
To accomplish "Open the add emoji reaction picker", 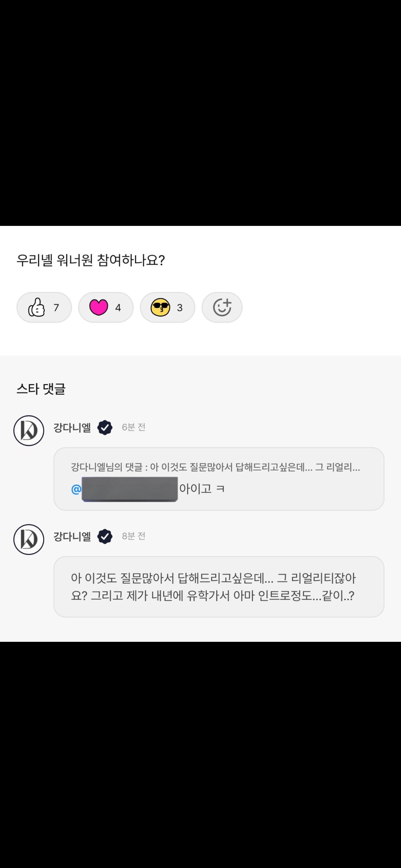I will pos(222,307).
